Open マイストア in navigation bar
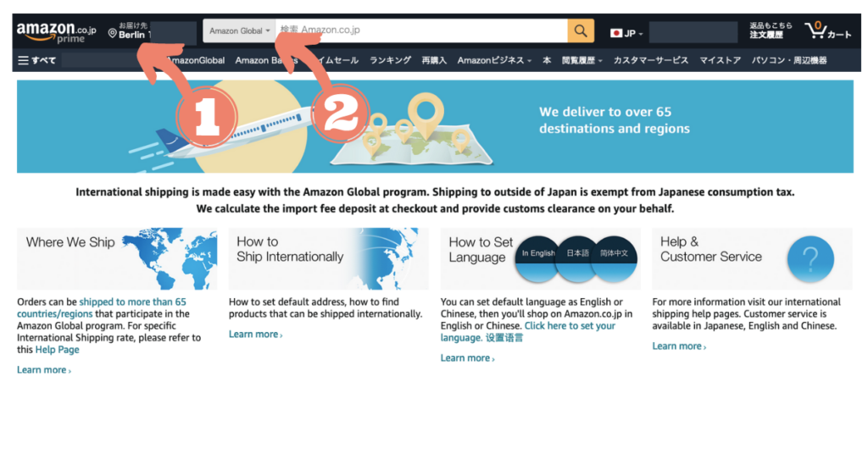This screenshot has width=868, height=454. click(x=721, y=60)
